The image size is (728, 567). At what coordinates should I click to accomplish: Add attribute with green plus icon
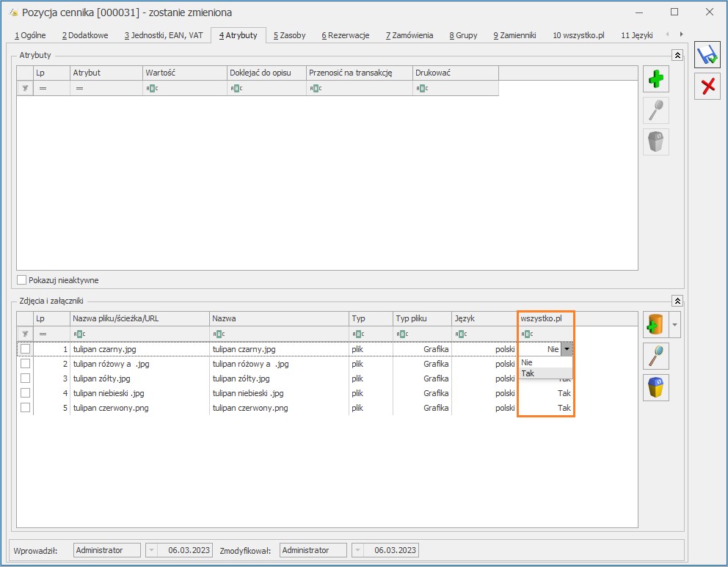click(655, 78)
